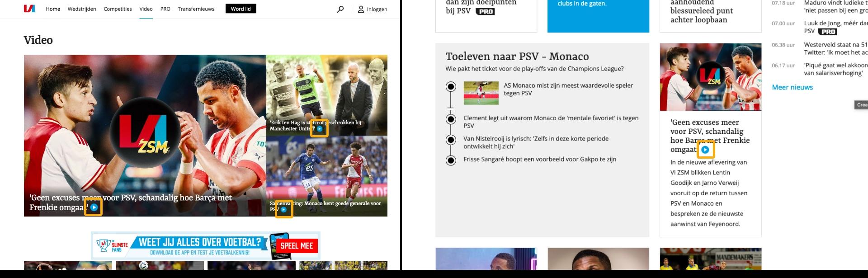
Task: Select timeline dot for Clement article
Action: (451, 119)
